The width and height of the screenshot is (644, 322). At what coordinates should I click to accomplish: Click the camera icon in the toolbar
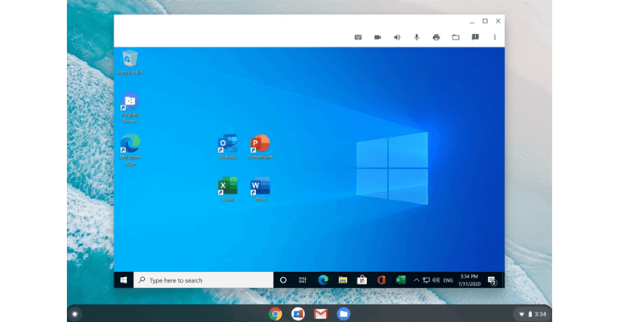point(378,37)
